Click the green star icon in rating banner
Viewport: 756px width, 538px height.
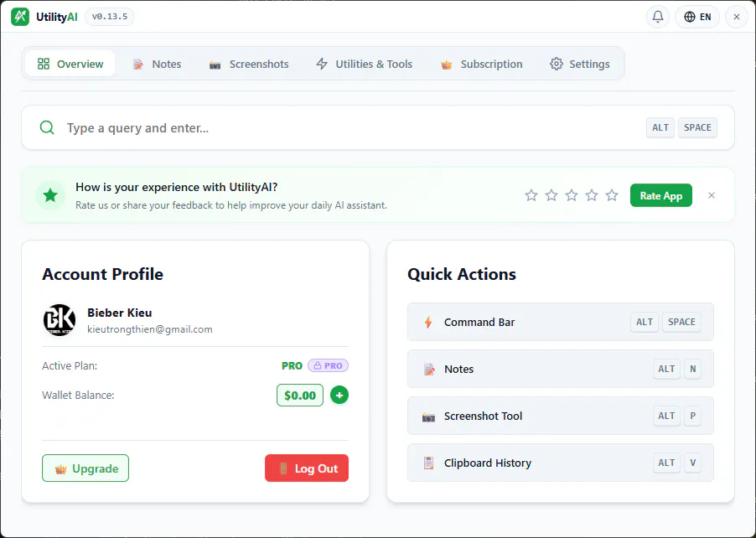50,195
